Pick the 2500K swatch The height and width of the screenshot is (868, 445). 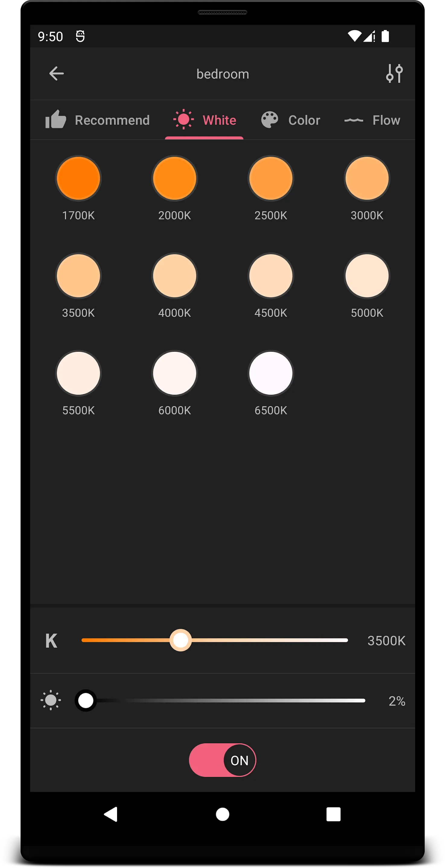271,178
